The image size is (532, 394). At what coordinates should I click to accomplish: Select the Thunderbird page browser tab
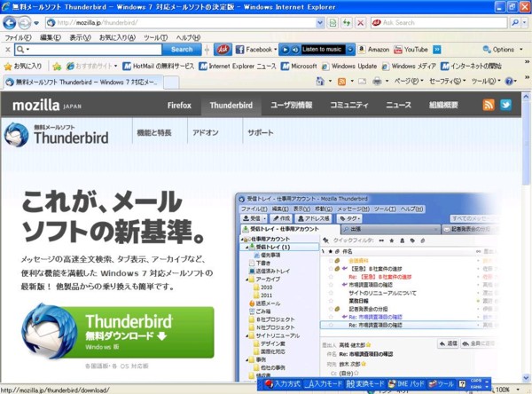point(82,83)
